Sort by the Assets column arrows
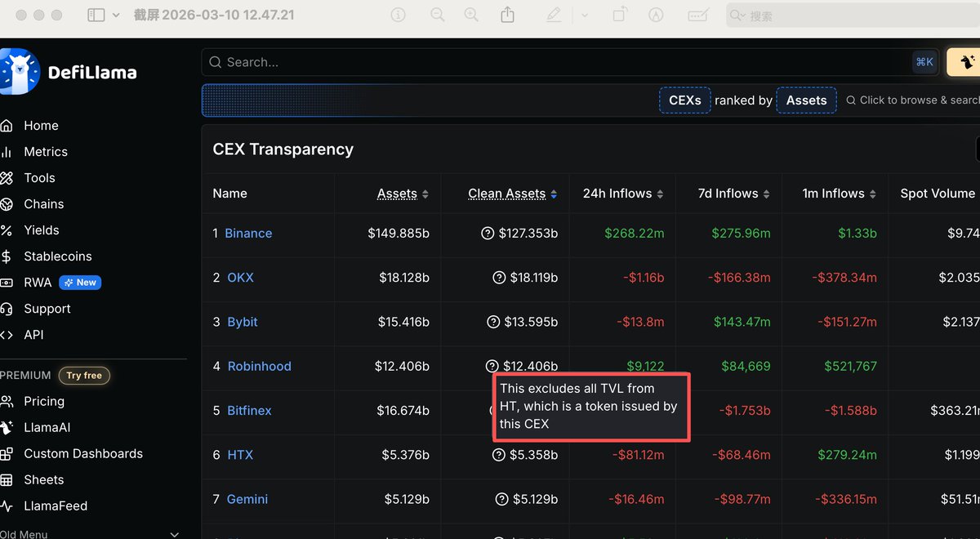 425,194
